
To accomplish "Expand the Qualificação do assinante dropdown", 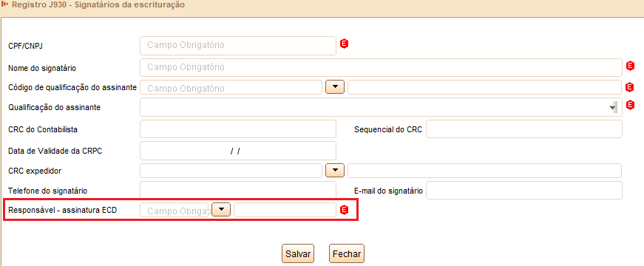I will 614,108.
